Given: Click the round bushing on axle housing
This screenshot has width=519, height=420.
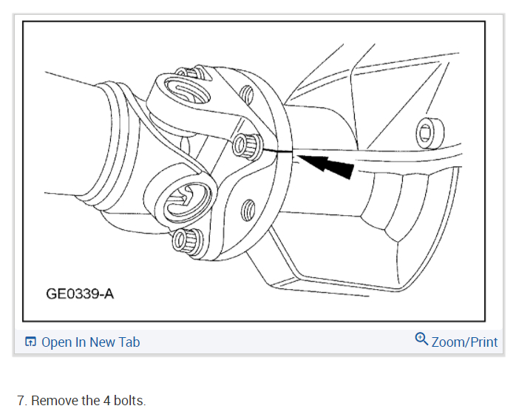Looking at the screenshot, I should click(430, 132).
